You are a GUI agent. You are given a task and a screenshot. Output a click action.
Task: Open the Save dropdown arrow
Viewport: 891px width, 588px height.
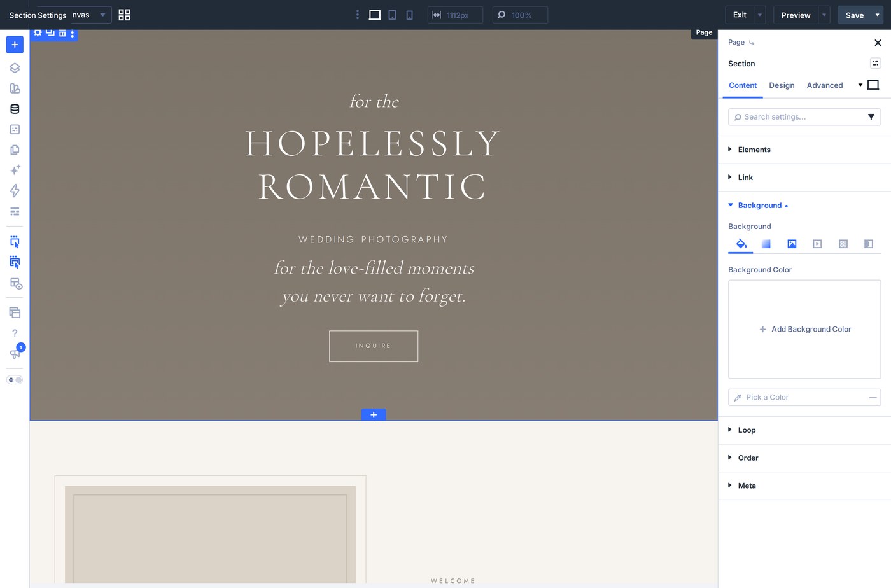click(877, 15)
